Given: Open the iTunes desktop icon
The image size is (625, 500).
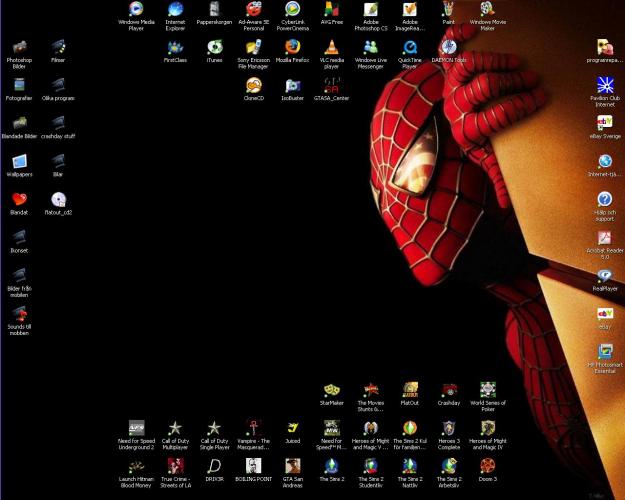Looking at the screenshot, I should pyautogui.click(x=214, y=47).
